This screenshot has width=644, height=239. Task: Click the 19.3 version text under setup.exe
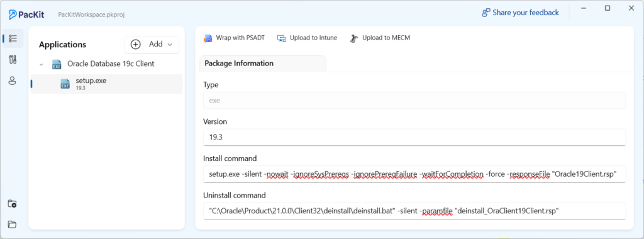(x=80, y=88)
